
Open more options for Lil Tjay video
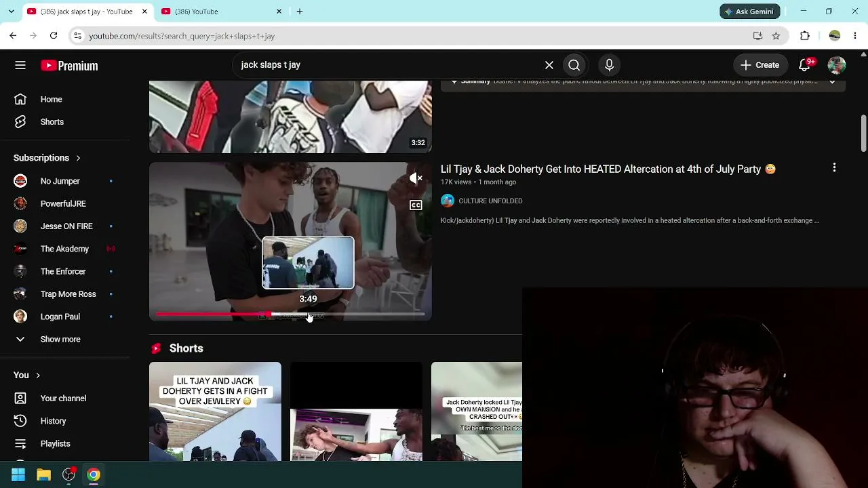[834, 168]
